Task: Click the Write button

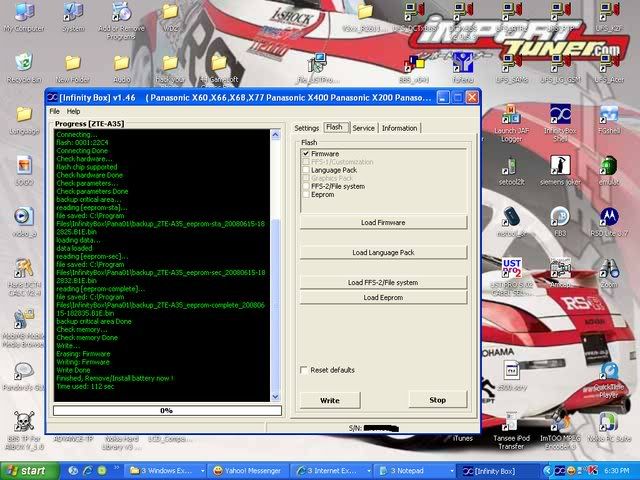Action: click(330, 400)
